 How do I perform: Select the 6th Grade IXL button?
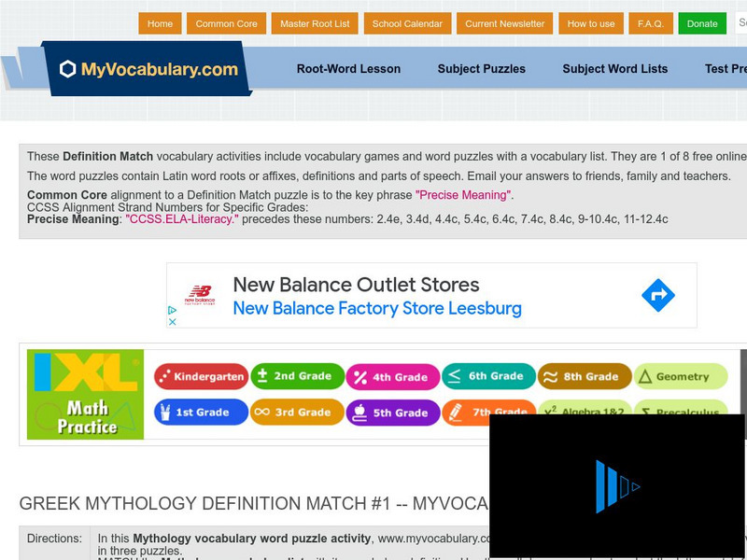tap(488, 376)
